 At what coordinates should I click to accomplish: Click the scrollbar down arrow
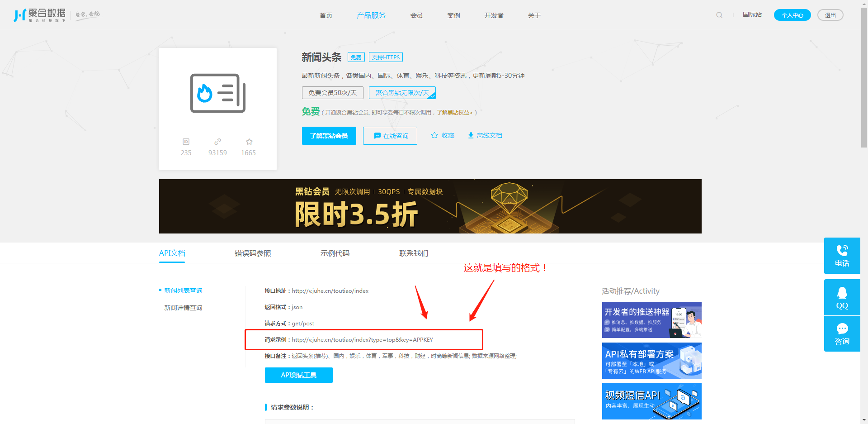tap(864, 420)
